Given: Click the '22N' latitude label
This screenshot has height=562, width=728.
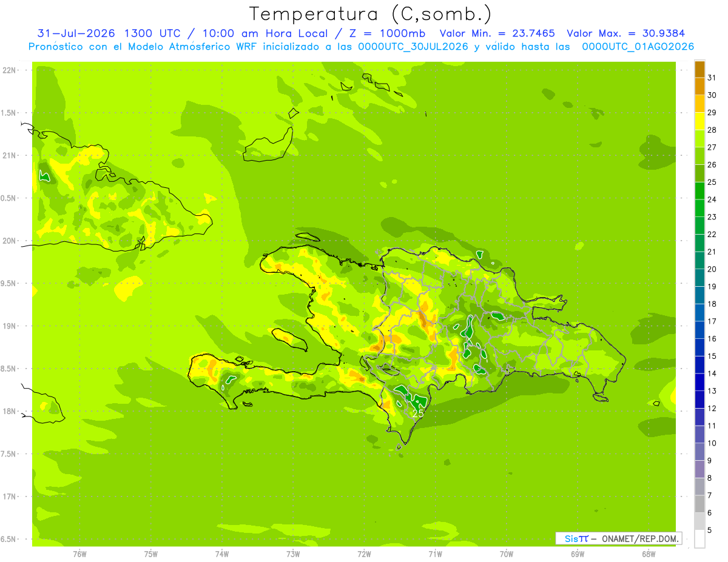Looking at the screenshot, I should [x=10, y=70].
